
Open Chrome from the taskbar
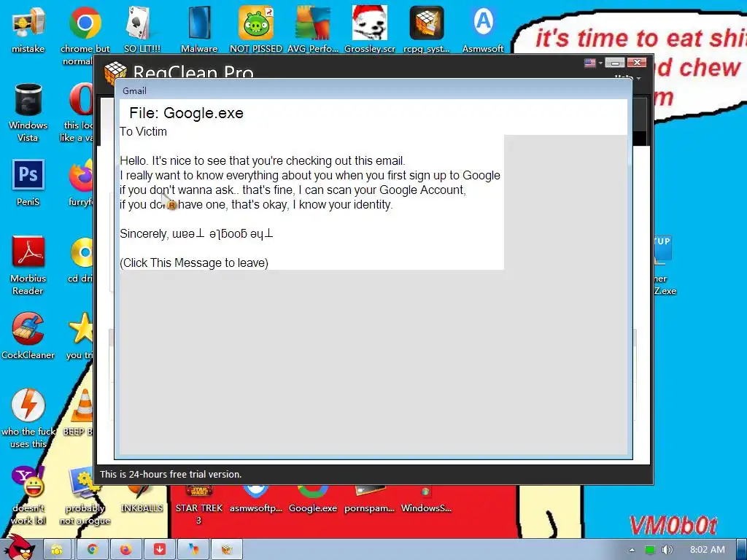(92, 550)
